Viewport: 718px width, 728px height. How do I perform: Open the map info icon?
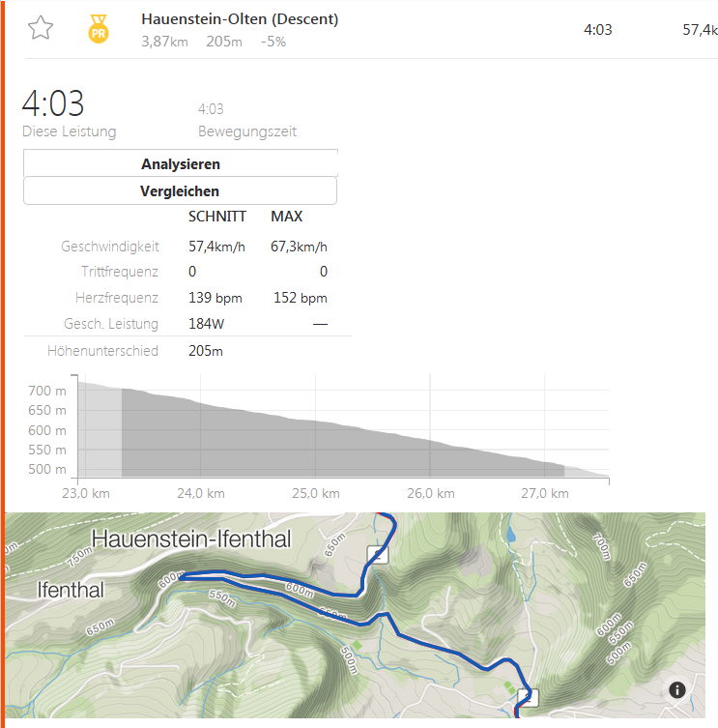676,689
